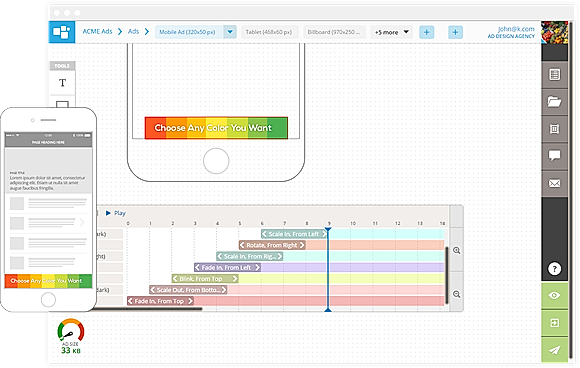Open the folder icon in sidebar
The height and width of the screenshot is (368, 580).
554,102
